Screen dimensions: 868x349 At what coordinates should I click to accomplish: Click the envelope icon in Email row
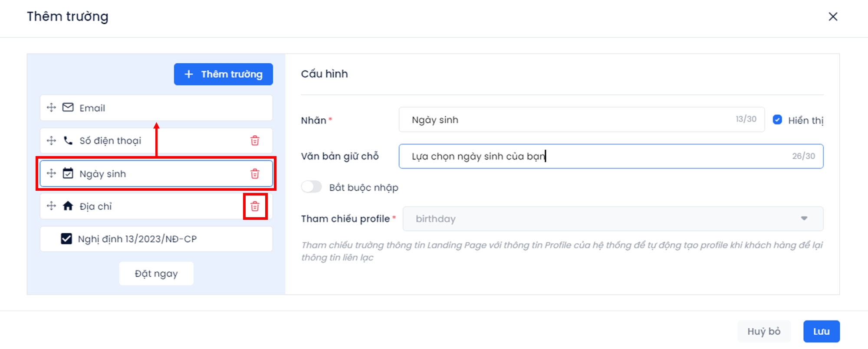[x=68, y=108]
